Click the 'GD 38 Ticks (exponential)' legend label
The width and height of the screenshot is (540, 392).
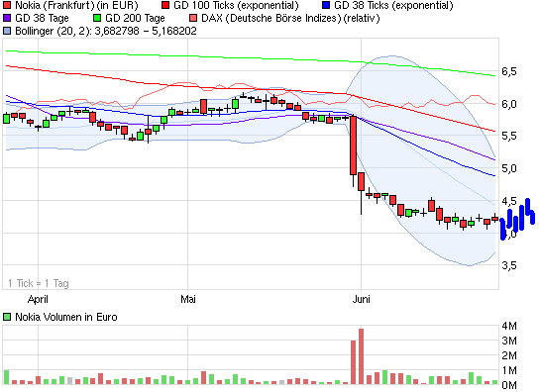pos(393,6)
